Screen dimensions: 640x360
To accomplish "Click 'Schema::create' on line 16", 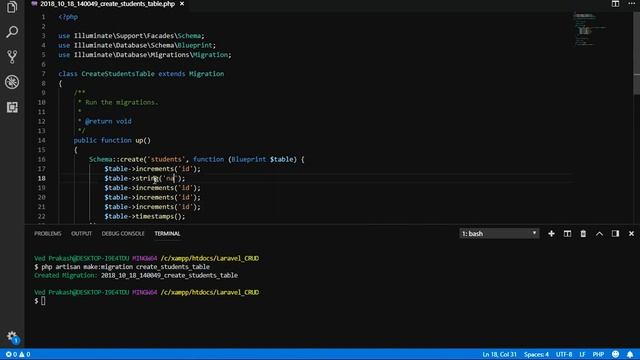I will coord(116,159).
